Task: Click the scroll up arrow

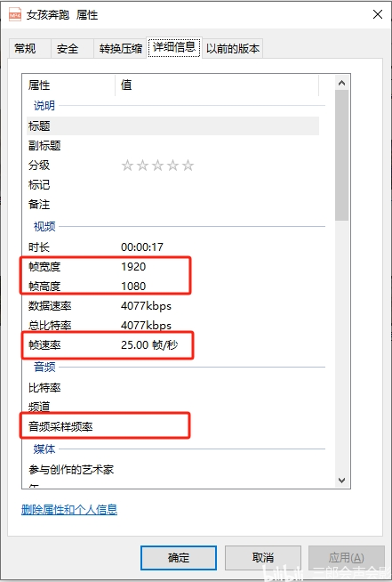Action: pos(341,83)
